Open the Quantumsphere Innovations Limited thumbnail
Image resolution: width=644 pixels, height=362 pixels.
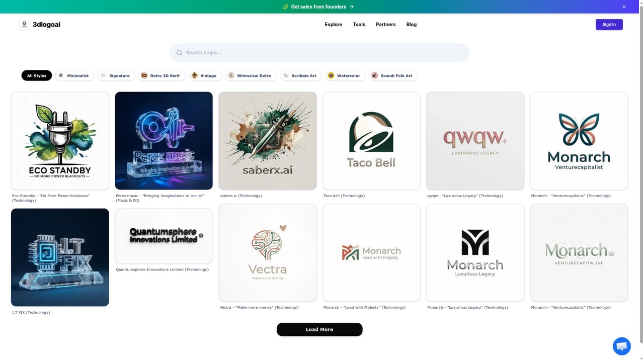click(x=164, y=236)
